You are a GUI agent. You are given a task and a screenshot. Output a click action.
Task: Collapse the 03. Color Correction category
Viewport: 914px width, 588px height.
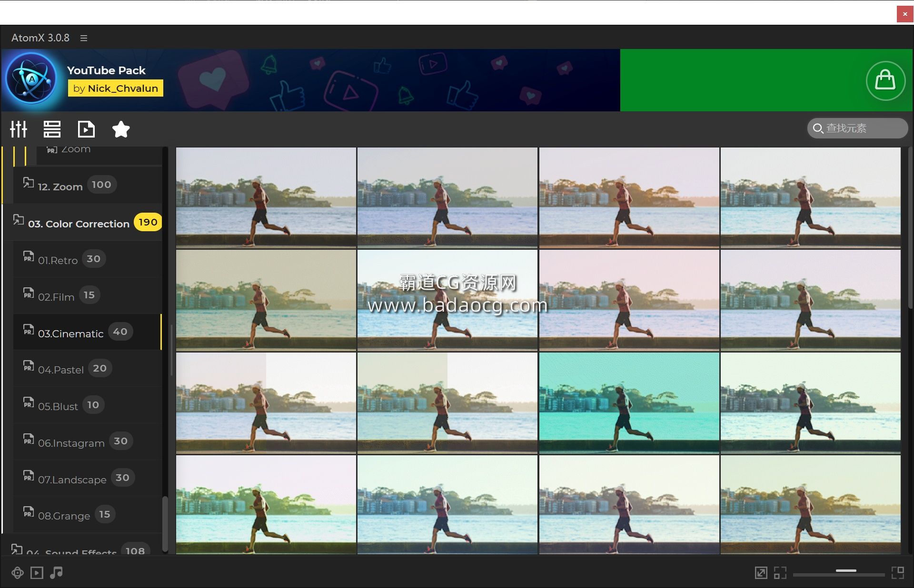(83, 222)
